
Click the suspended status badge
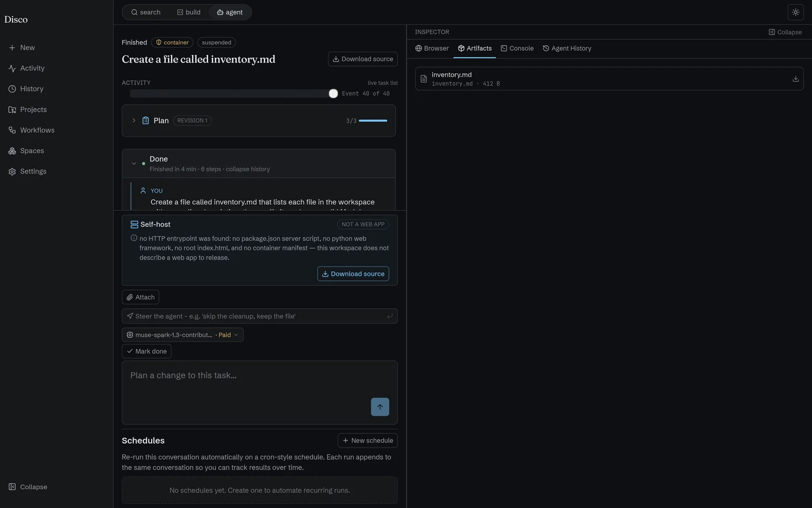click(217, 43)
